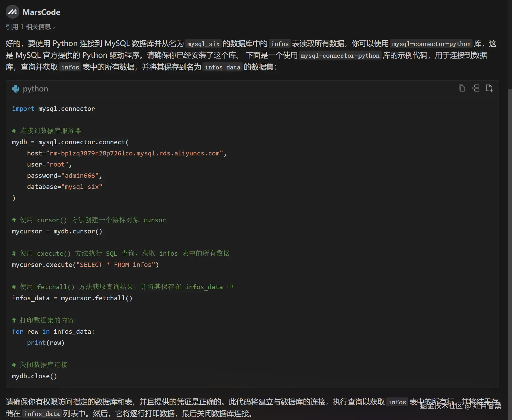Click the comment about fetchall() 方法获取查询结果
Image resolution: width=512 pixels, height=420 pixels.
123,287
